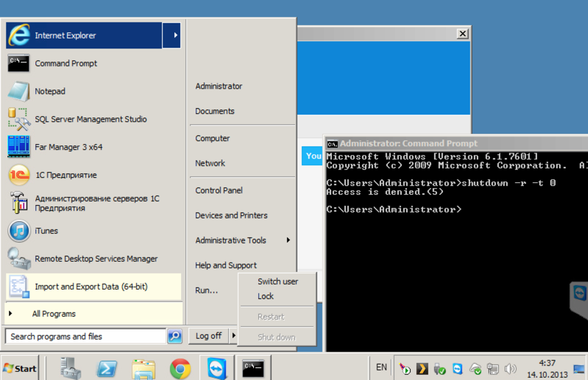Click TeamViewer icon in system tray
The image size is (588, 380).
click(x=457, y=369)
